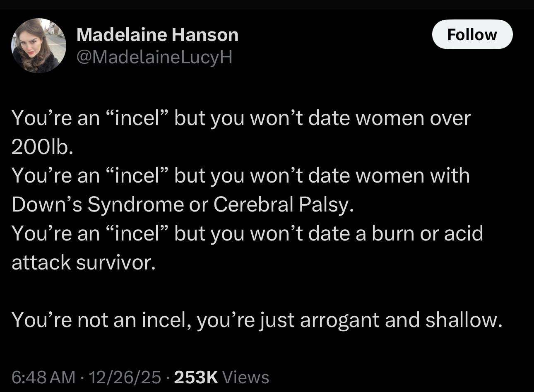The image size is (534, 392).
Task: Click the Madelaine Hanson display name
Action: pyautogui.click(x=157, y=35)
